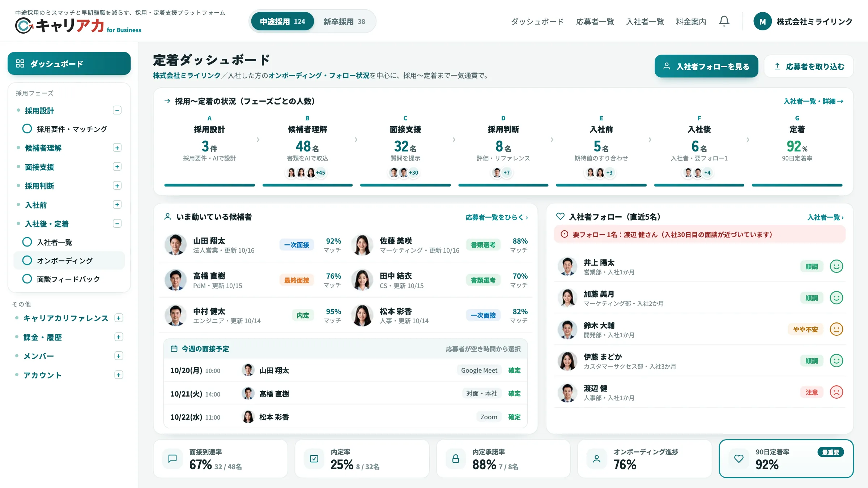
Task: Click the lock icon in 内定承諾率 card
Action: point(456,459)
